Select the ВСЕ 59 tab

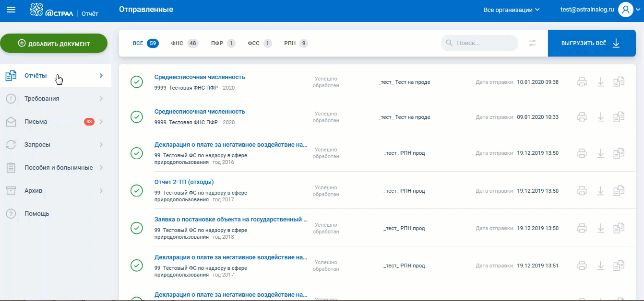(x=146, y=43)
